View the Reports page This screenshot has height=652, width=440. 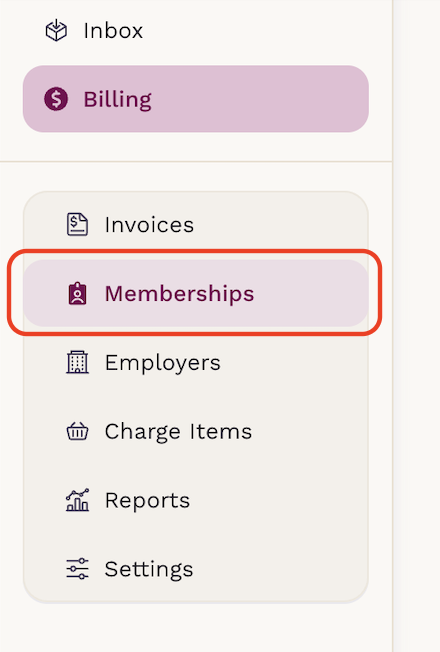pos(195,500)
